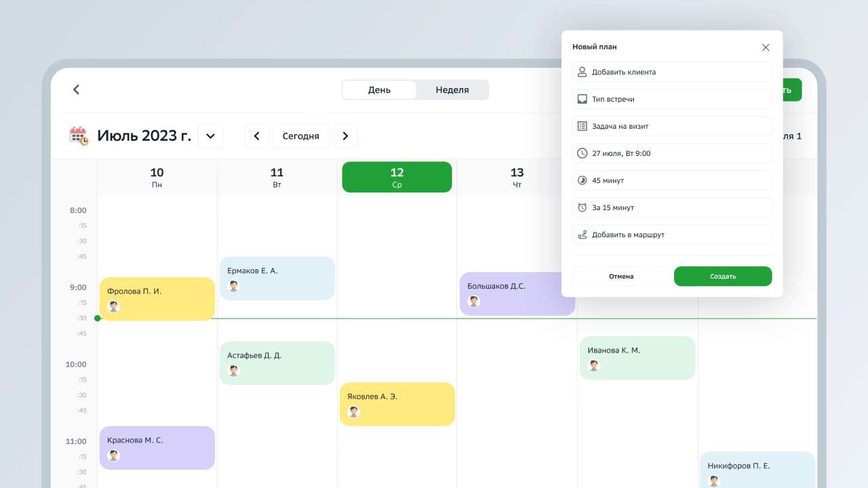Click the Сегодня button
Viewport: 868px width, 488px height.
coord(300,136)
